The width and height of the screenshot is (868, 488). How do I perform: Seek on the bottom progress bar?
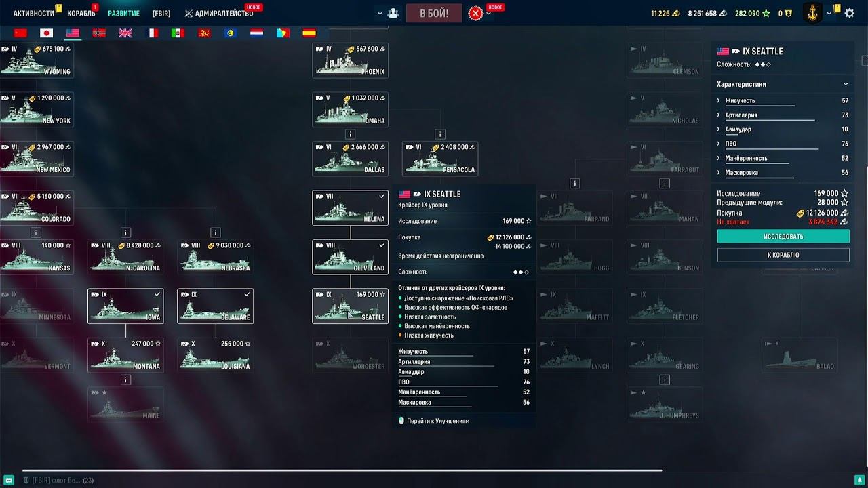pos(342,470)
